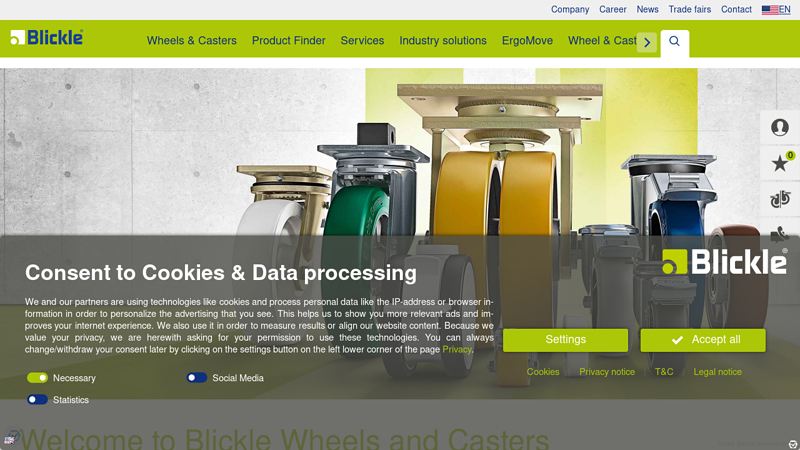Viewport: 800px width, 450px height.
Task: Open favorites star icon
Action: pos(780,163)
